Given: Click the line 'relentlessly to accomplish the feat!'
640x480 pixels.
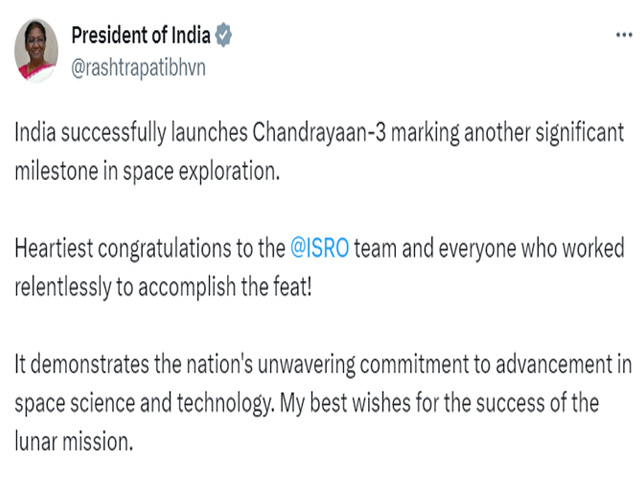Looking at the screenshot, I should pyautogui.click(x=163, y=287).
